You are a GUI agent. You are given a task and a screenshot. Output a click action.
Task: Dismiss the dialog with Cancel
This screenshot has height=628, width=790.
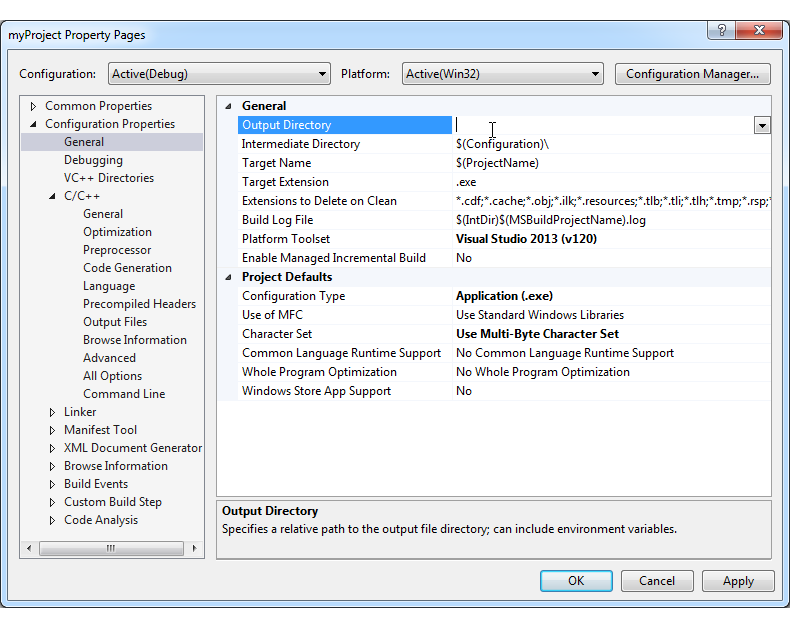coord(657,581)
